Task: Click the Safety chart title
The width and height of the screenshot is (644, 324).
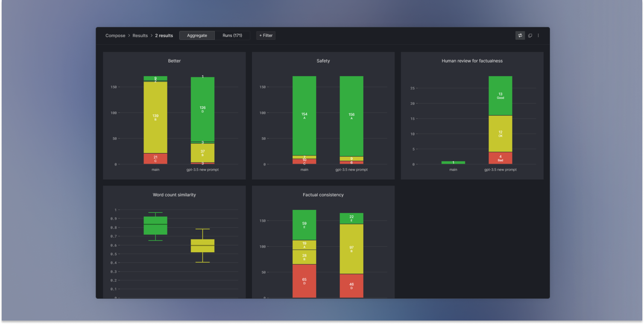Action: 323,61
